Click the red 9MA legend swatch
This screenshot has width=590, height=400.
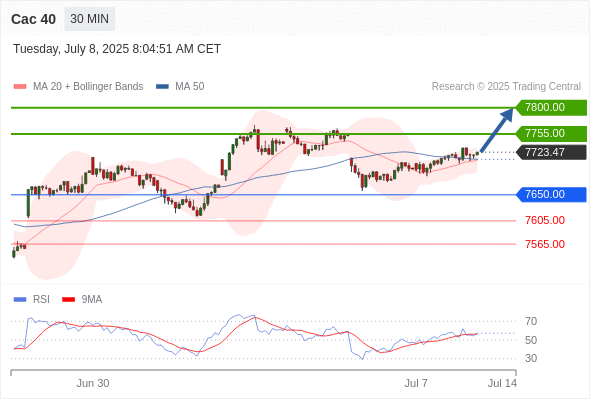68,300
